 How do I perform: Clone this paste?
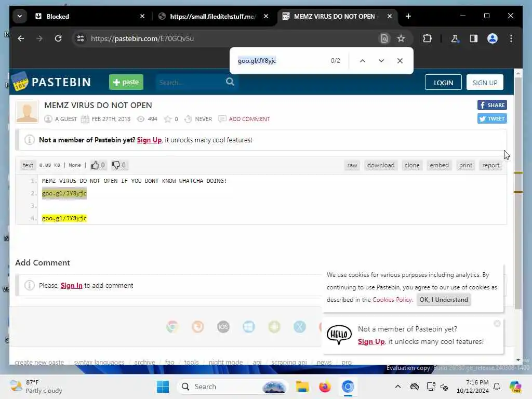coord(412,165)
